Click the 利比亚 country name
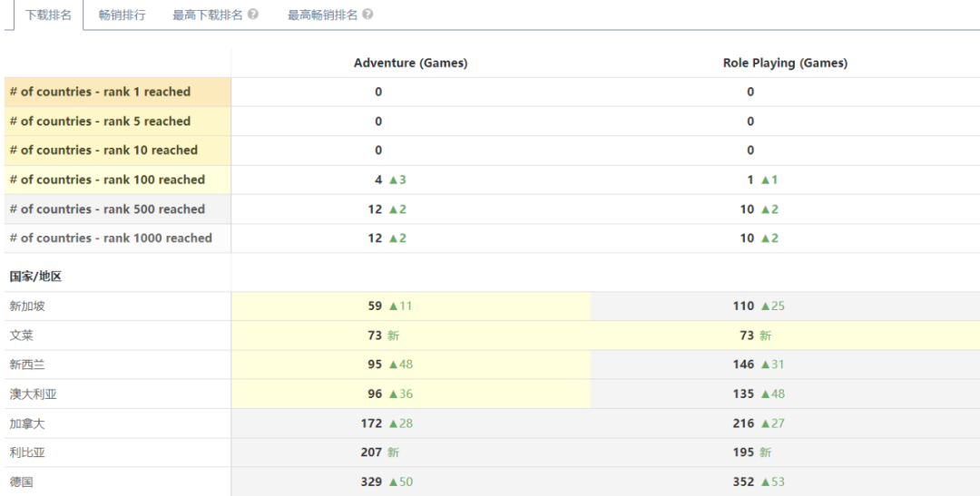Image resolution: width=980 pixels, height=496 pixels. click(27, 452)
